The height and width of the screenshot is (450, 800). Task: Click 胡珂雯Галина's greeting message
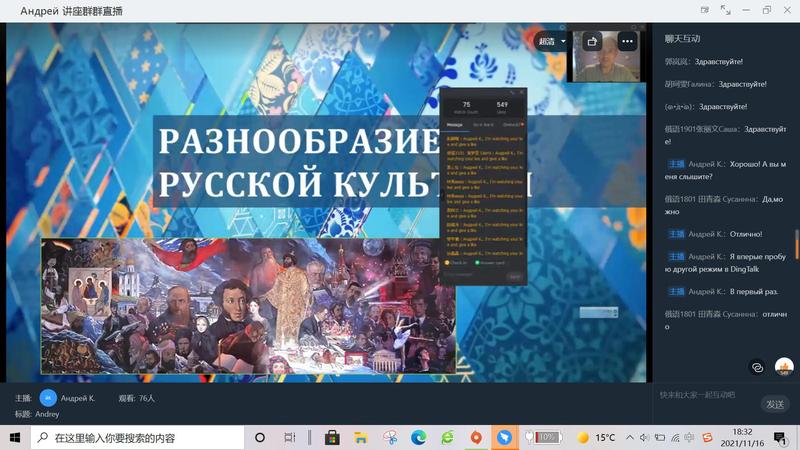715,84
